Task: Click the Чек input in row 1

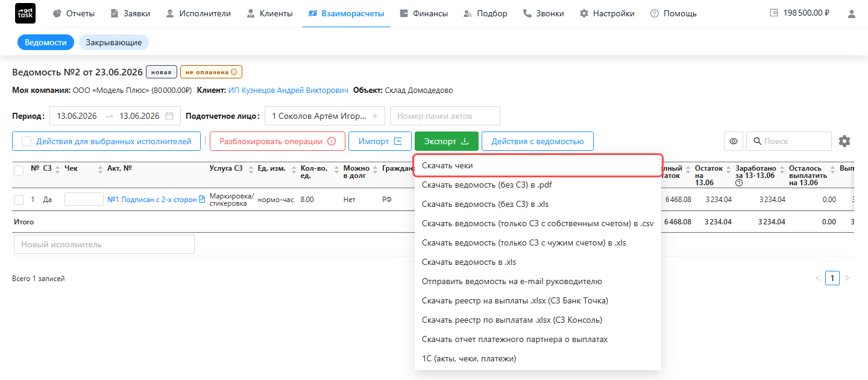Action: (84, 199)
